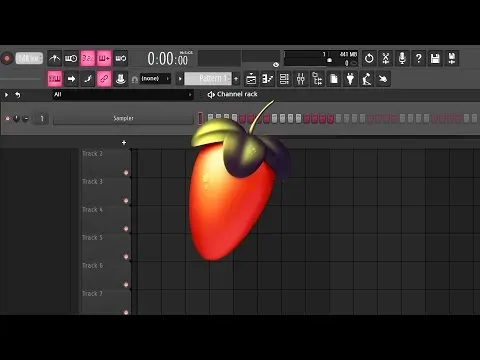Screen dimensions: 480x360
Task: Save project with floppy disk icon
Action: 435,58
